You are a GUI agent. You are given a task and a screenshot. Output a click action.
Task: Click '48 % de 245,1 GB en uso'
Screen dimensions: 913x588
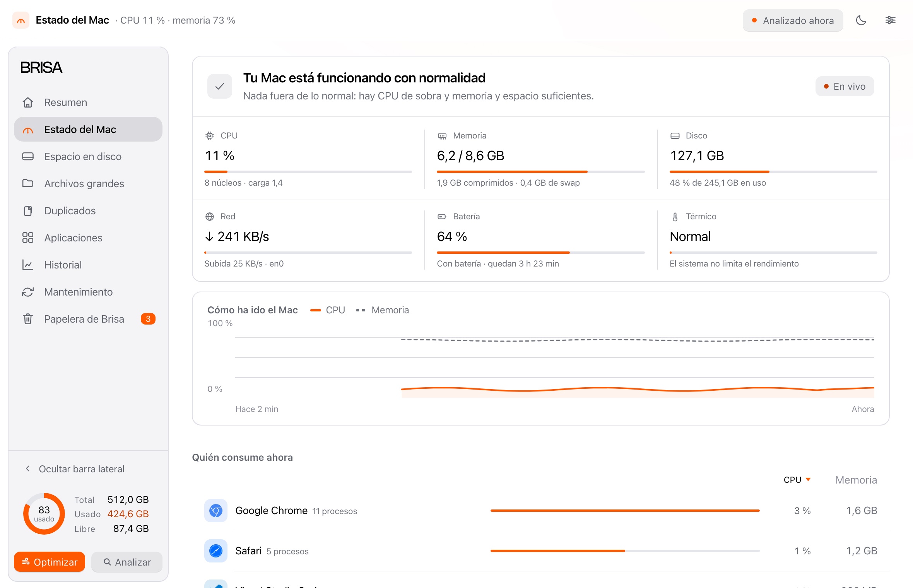(x=718, y=183)
